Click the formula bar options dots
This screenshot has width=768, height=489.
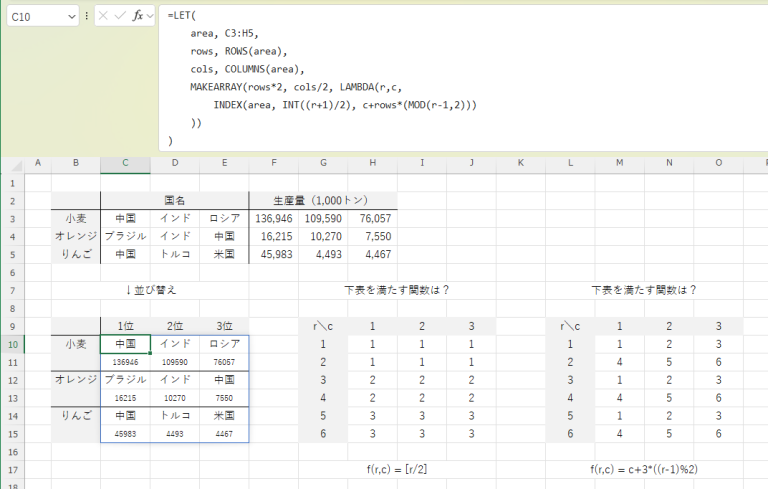87,16
